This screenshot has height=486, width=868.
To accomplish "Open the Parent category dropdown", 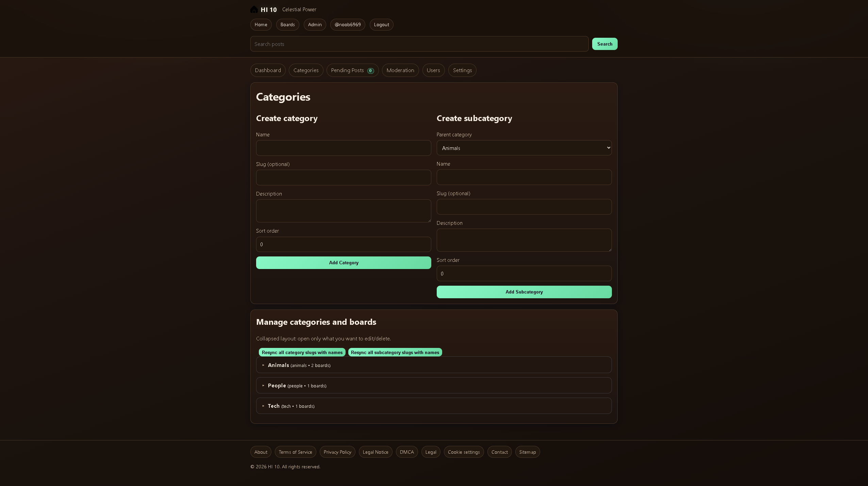I will pyautogui.click(x=523, y=148).
